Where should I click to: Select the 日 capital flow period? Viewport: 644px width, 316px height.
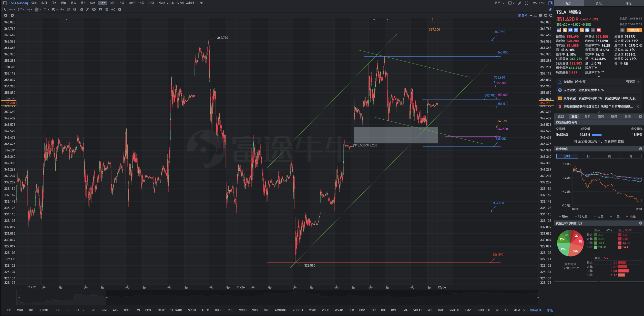coord(588,156)
